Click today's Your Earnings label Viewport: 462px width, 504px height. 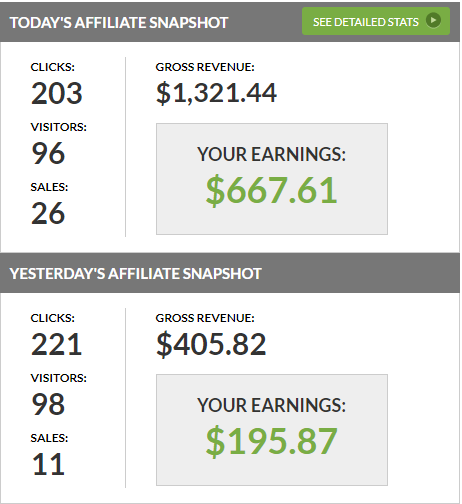tap(271, 154)
